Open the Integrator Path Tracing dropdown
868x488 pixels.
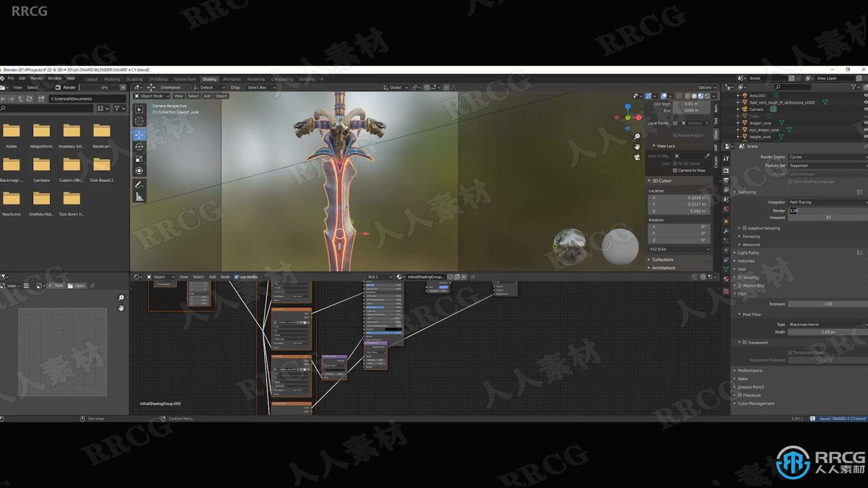(828, 202)
